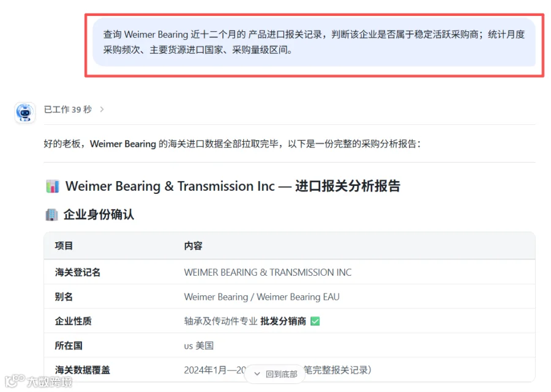The image size is (551, 392).
Task: Click the 海关数据覆盖 row label
Action: pyautogui.click(x=82, y=370)
